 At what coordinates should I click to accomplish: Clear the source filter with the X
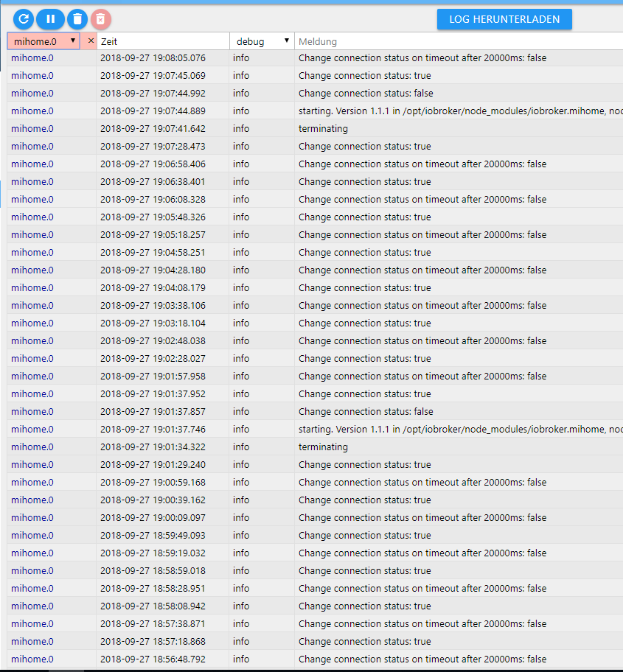point(91,41)
